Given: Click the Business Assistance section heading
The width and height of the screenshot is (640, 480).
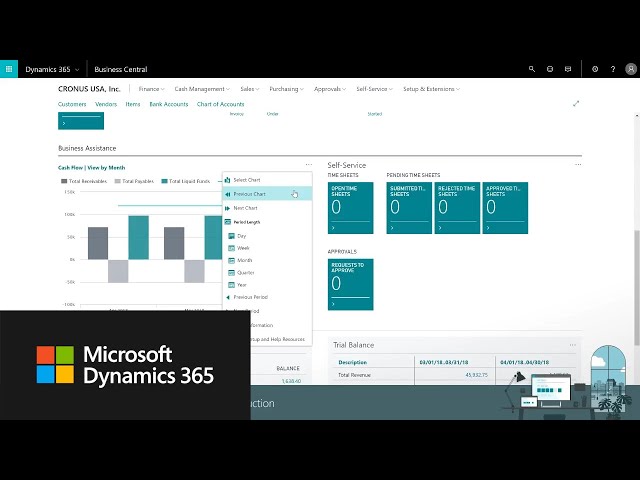Looking at the screenshot, I should [x=87, y=148].
